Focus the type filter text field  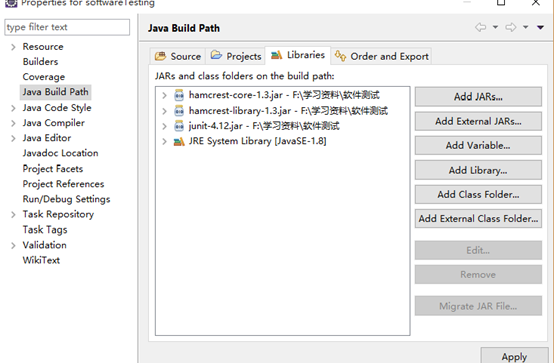[x=67, y=27]
